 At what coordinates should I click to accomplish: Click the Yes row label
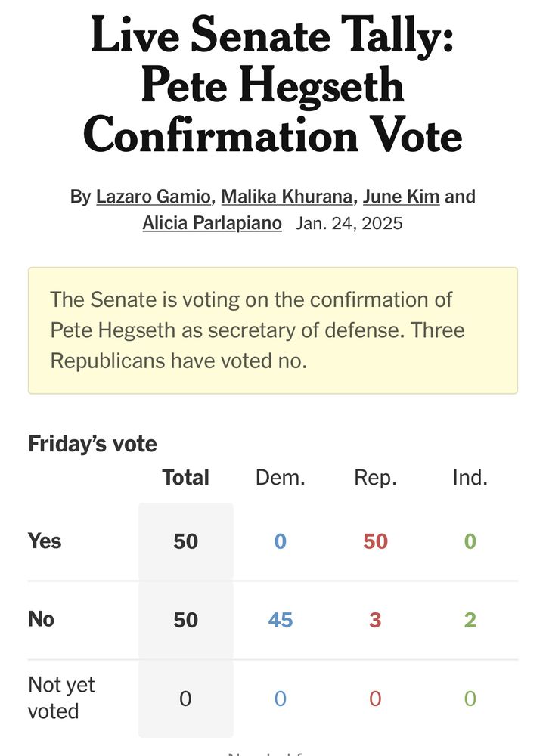point(45,541)
